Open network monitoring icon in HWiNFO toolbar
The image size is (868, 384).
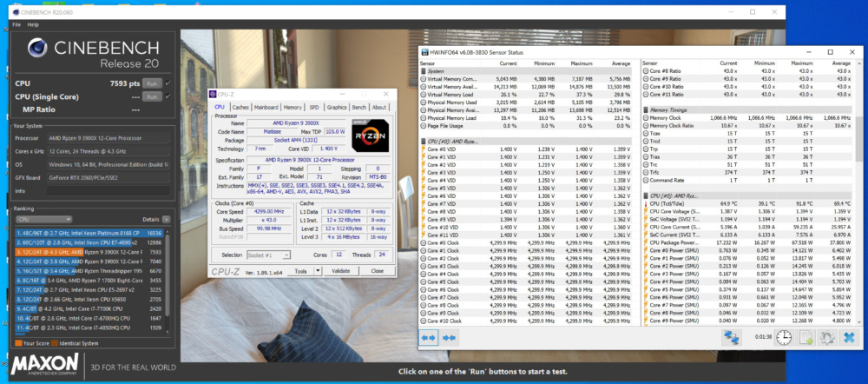(x=732, y=337)
